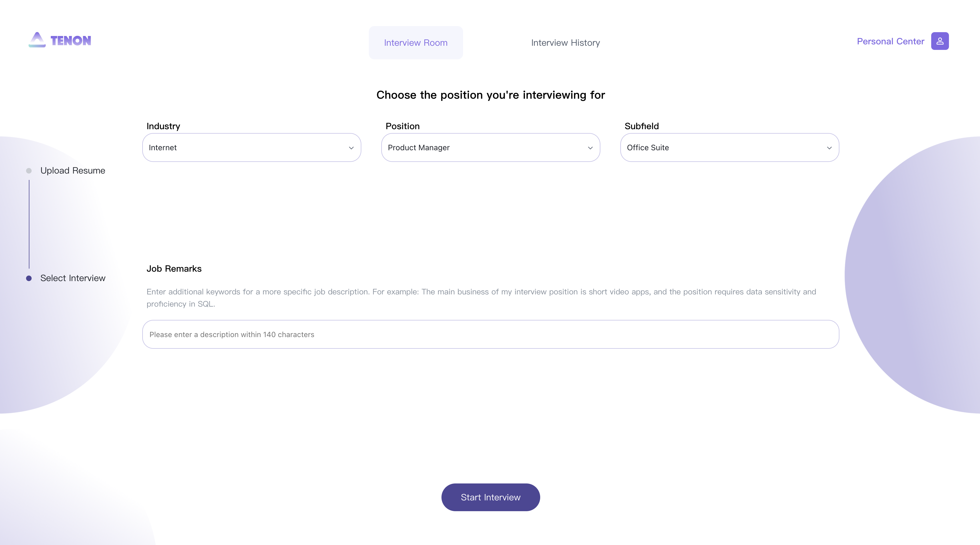Image resolution: width=980 pixels, height=545 pixels.
Task: Click the Subfield dropdown chevron arrow
Action: pyautogui.click(x=829, y=148)
